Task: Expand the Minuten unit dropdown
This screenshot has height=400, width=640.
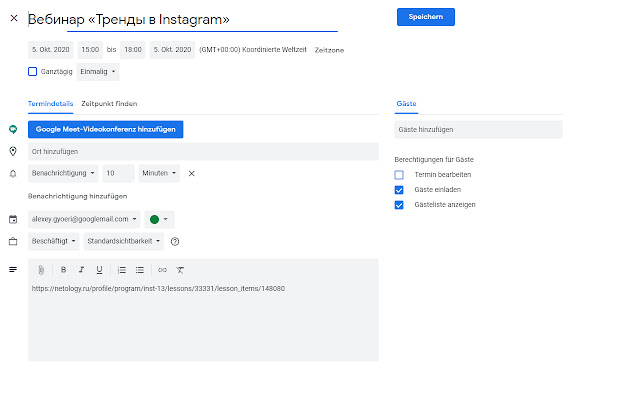Action: [x=160, y=173]
